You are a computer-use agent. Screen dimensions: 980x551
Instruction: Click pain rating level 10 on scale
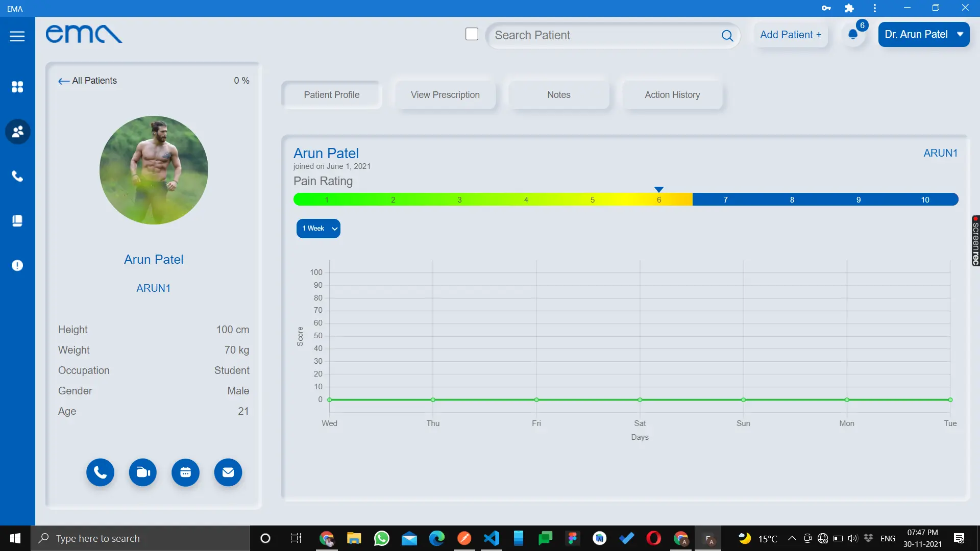click(925, 199)
